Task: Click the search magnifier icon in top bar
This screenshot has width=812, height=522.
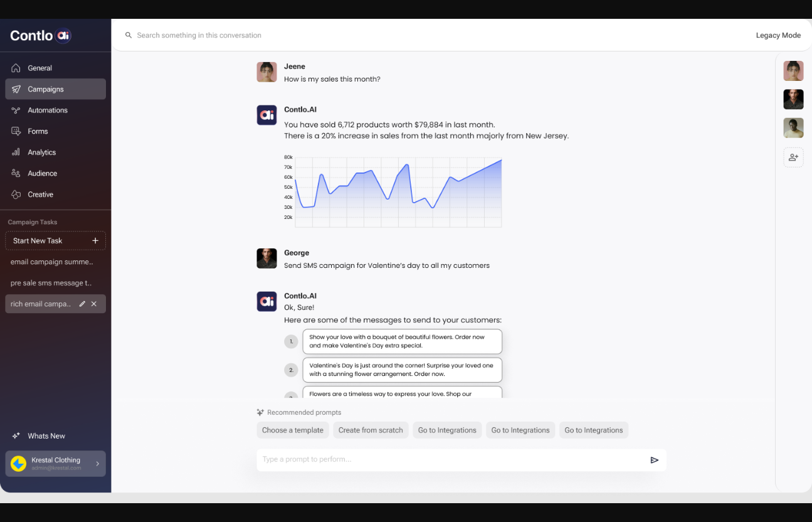Action: pos(129,36)
